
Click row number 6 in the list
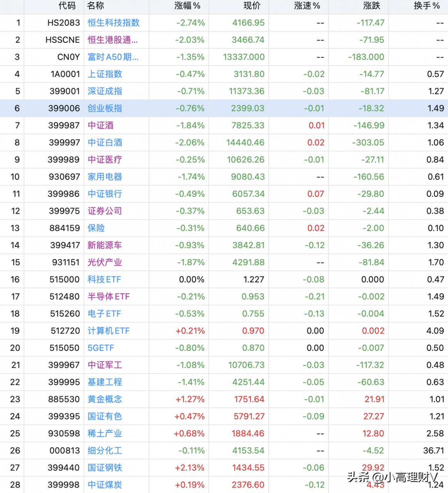click(17, 108)
